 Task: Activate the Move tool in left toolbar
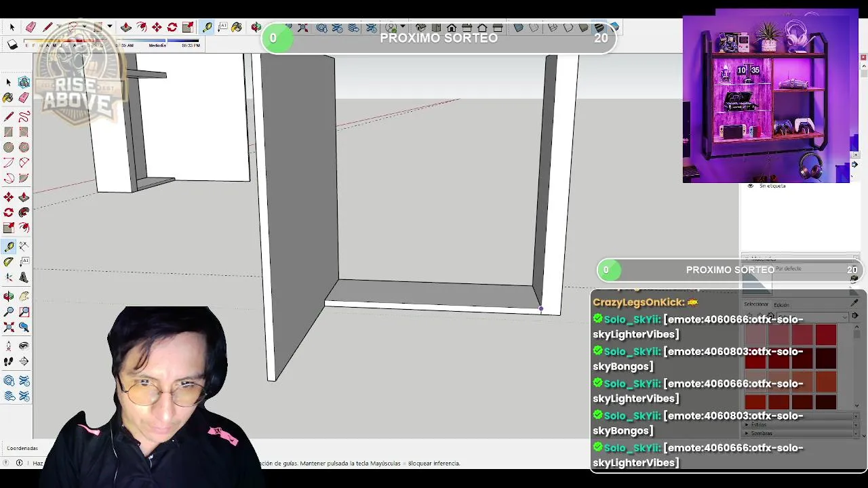coord(9,197)
